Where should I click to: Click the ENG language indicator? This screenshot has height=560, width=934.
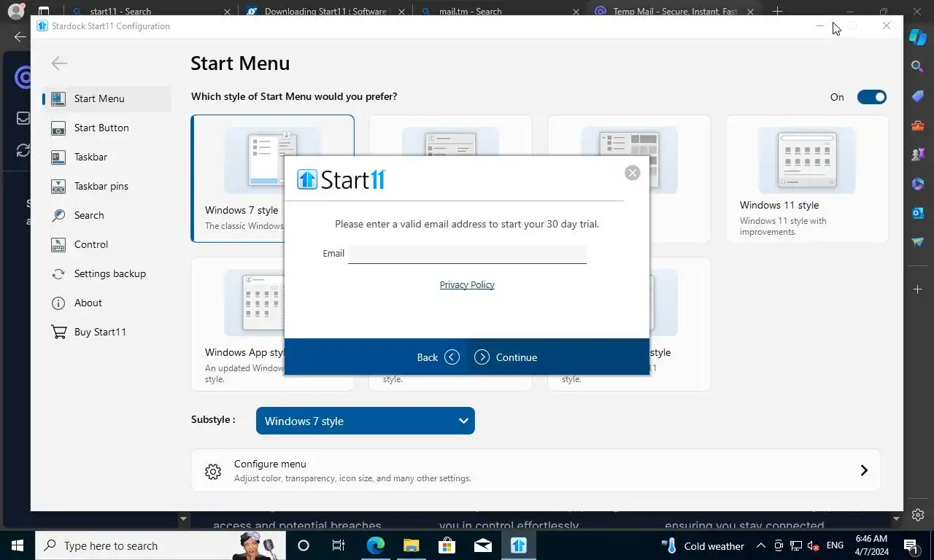pyautogui.click(x=835, y=545)
